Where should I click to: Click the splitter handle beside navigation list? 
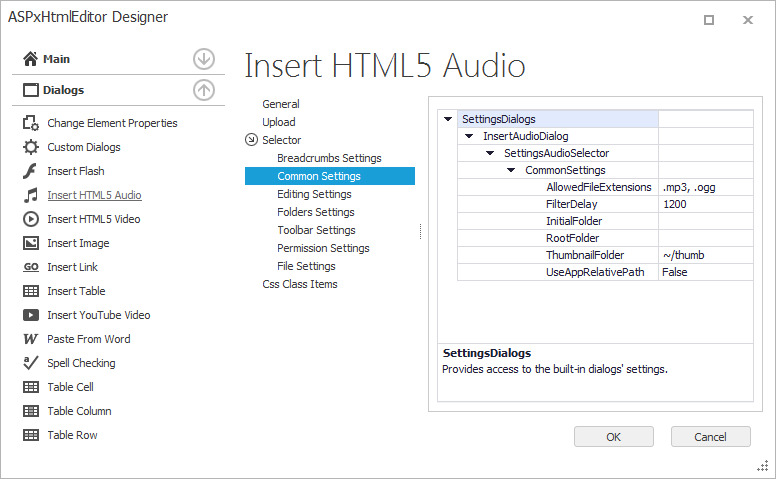pos(420,231)
